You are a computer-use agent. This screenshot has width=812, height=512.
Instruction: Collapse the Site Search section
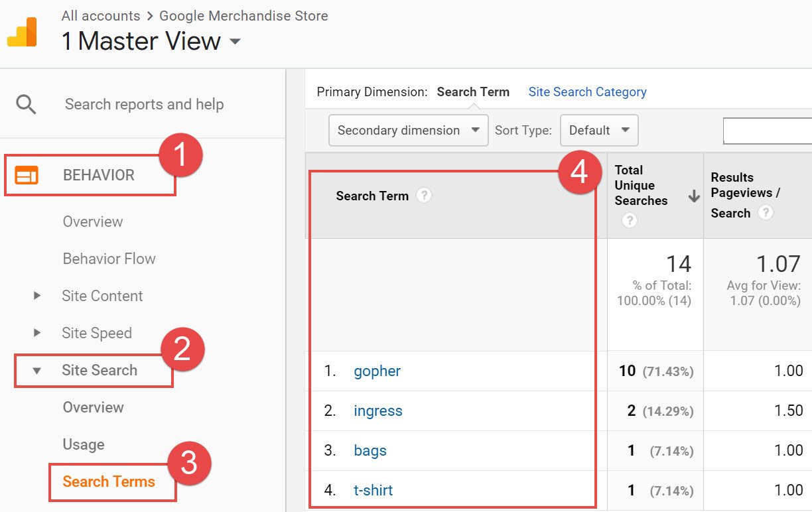pos(38,370)
